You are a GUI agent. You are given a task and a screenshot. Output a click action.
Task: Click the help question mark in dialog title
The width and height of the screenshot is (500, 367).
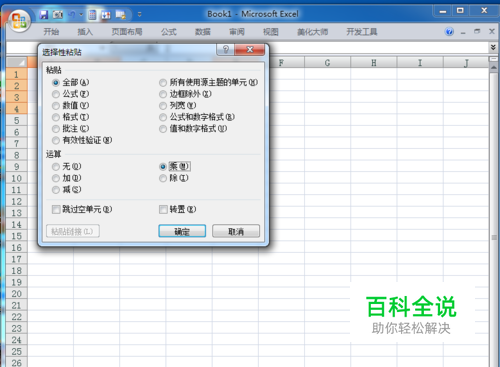tap(225, 50)
